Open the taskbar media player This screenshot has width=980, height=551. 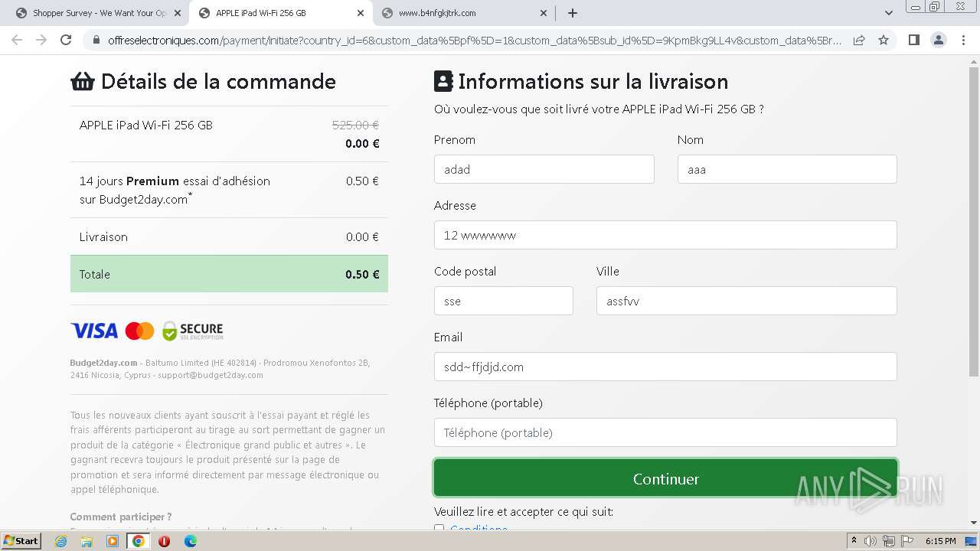(113, 541)
